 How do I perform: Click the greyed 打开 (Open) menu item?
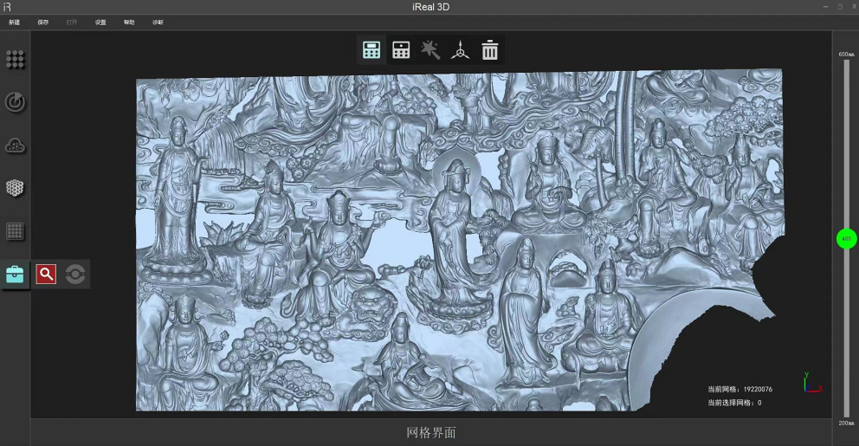(72, 22)
